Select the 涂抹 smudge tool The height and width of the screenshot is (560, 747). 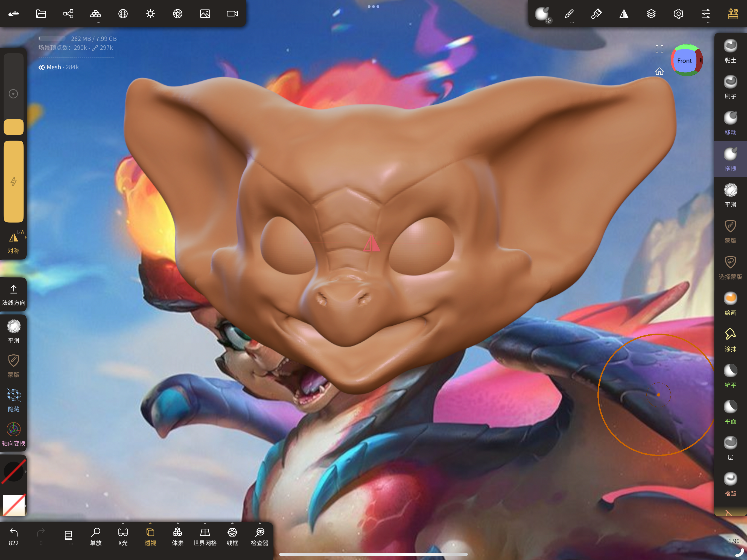pyautogui.click(x=730, y=340)
